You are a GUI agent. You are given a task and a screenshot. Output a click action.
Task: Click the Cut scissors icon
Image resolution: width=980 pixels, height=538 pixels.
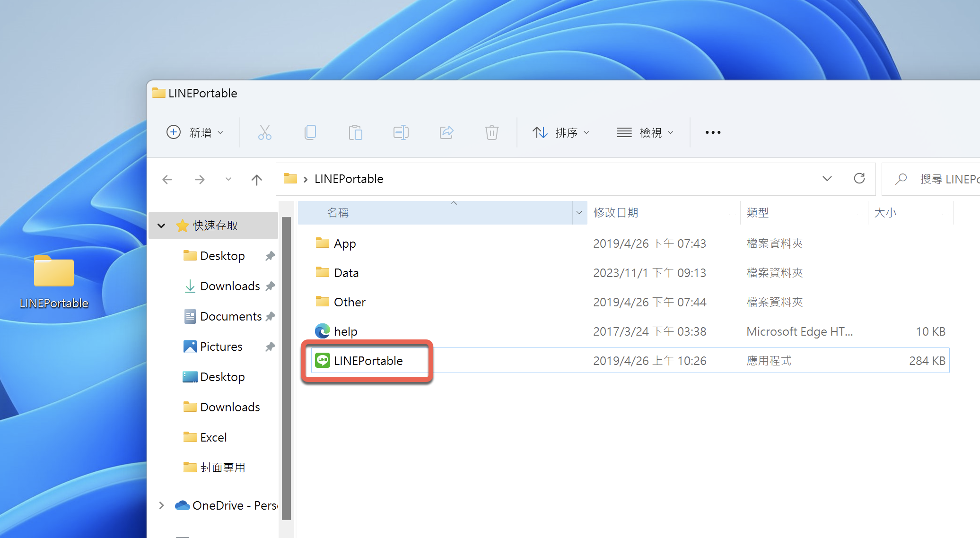pyautogui.click(x=264, y=132)
